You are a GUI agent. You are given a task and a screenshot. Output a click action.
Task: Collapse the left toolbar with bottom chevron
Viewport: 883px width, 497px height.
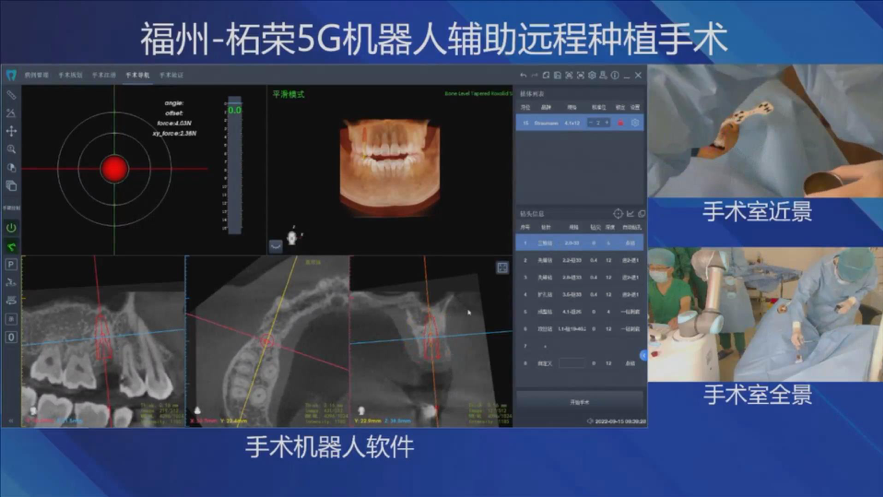point(11,420)
